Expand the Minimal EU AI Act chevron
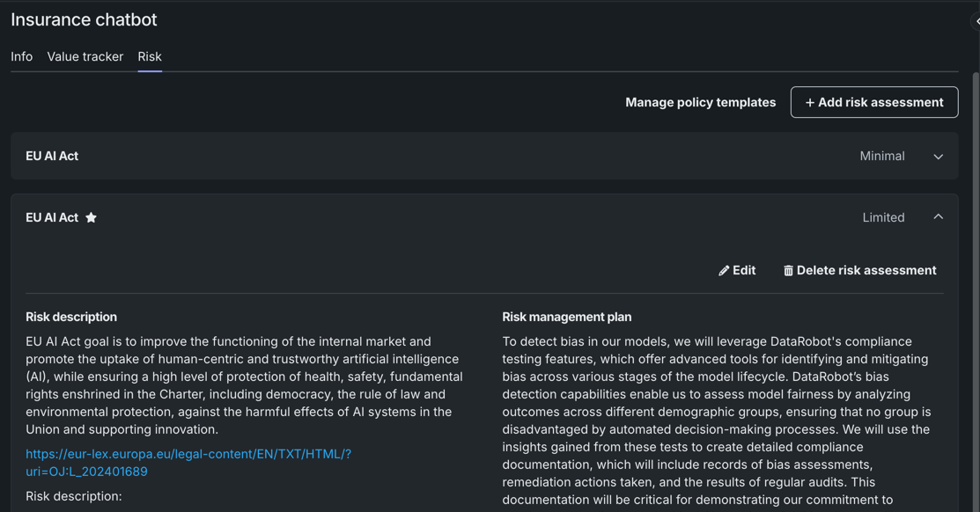 tap(938, 157)
